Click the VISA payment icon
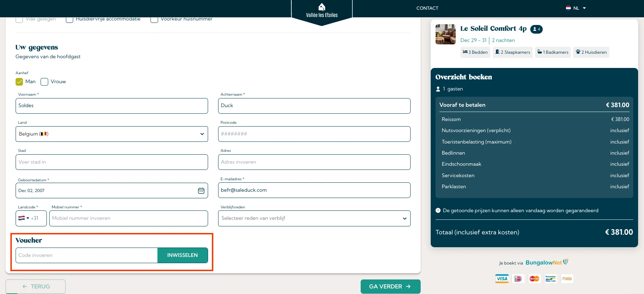 pyautogui.click(x=502, y=279)
